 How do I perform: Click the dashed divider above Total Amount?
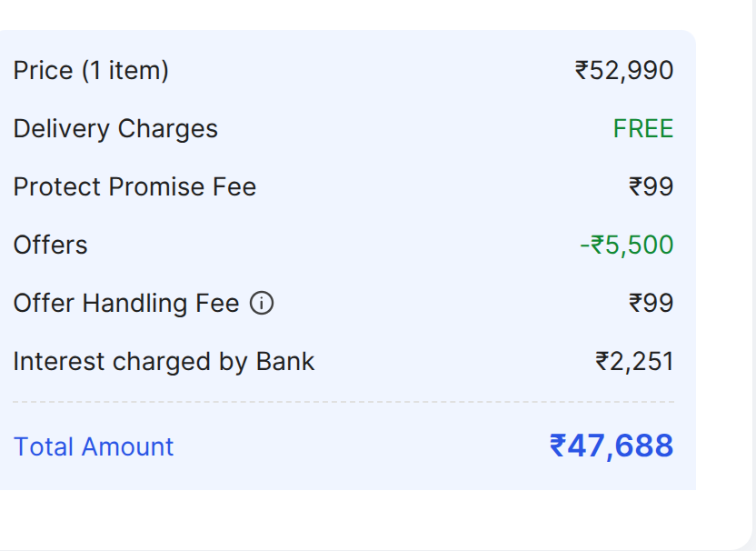pyautogui.click(x=343, y=402)
